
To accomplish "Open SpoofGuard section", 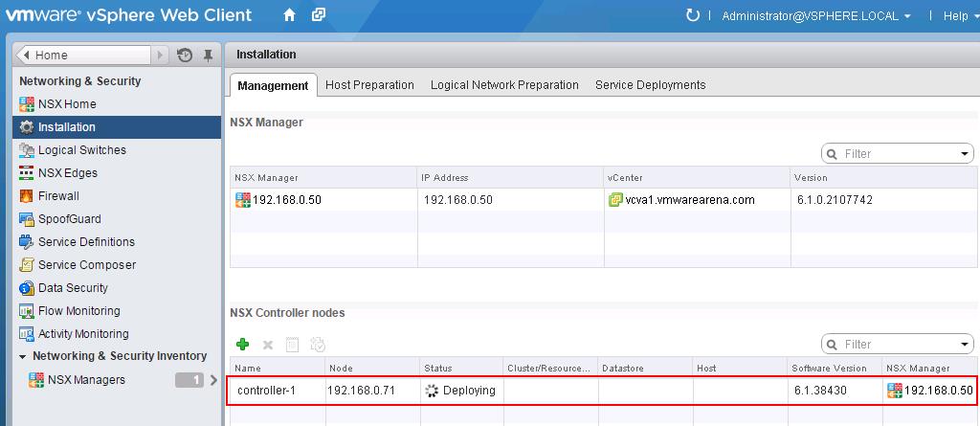I will click(x=69, y=219).
